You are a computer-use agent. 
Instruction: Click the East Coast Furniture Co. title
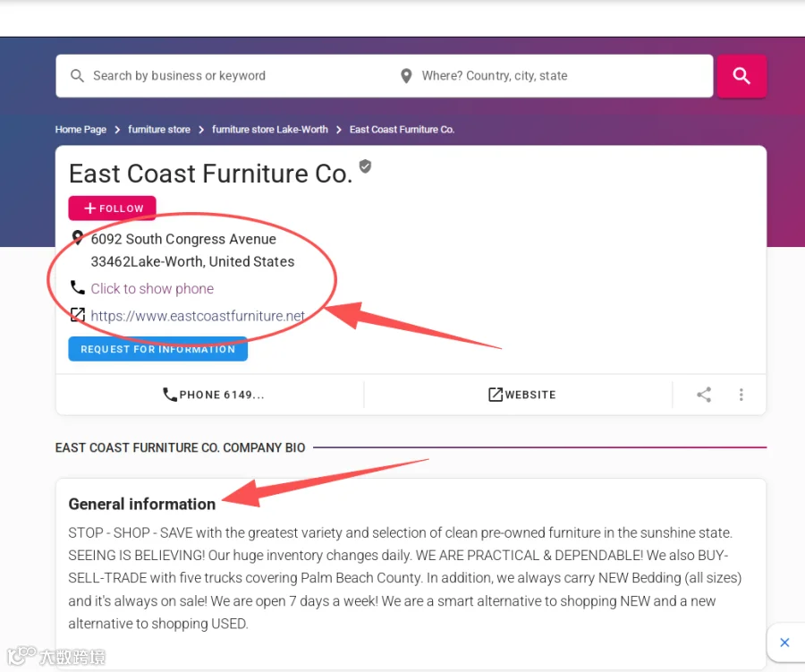tap(210, 174)
